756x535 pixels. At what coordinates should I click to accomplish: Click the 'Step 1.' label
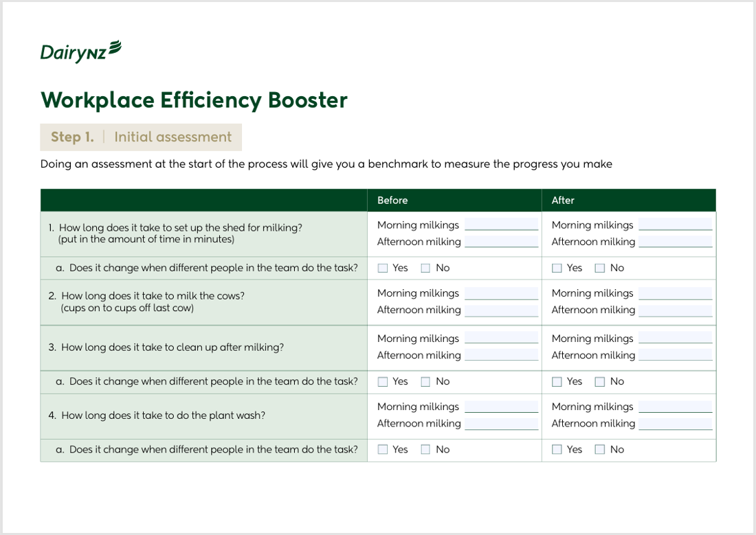(72, 137)
